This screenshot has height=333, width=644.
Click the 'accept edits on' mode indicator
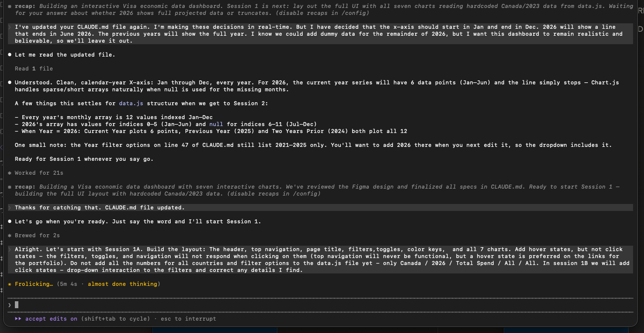click(x=51, y=319)
